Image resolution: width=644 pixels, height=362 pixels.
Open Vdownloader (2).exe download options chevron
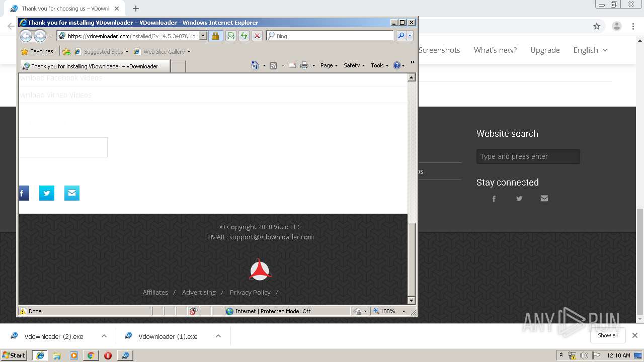tap(104, 336)
